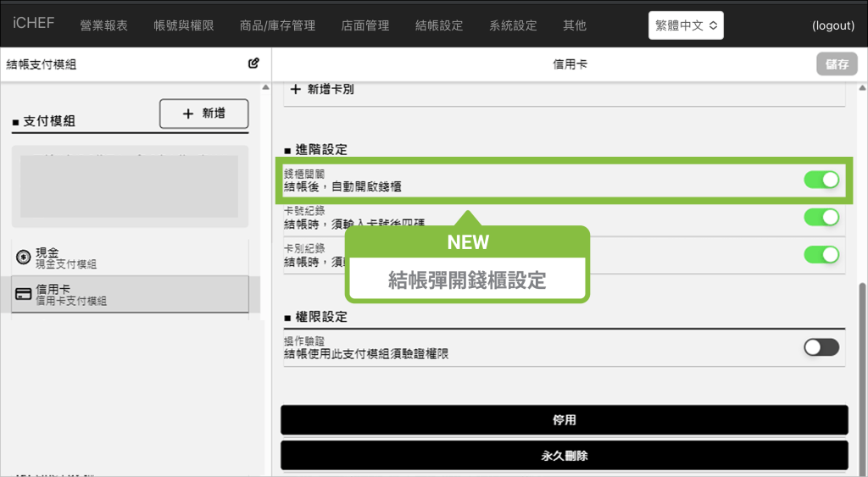The height and width of the screenshot is (477, 868).
Task: Click the plus icon beside 新增卡別
Action: click(x=296, y=89)
